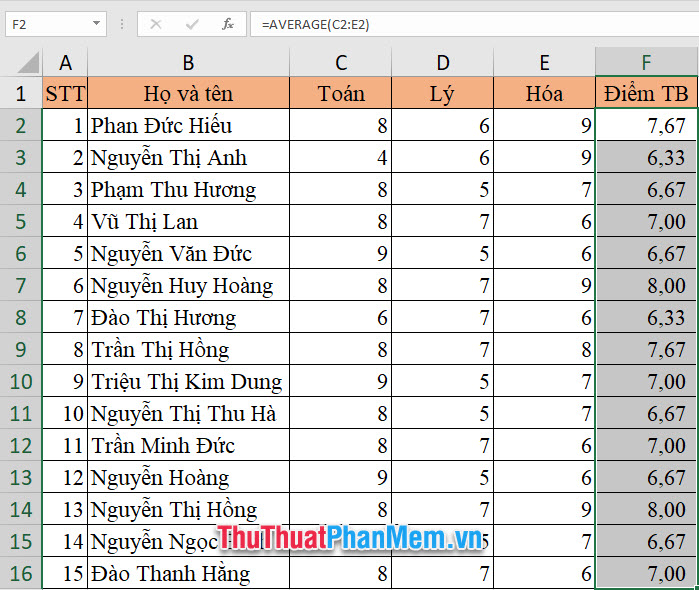Select cell 'Nguyễn Hoàng'
The image size is (699, 590).
[189, 477]
